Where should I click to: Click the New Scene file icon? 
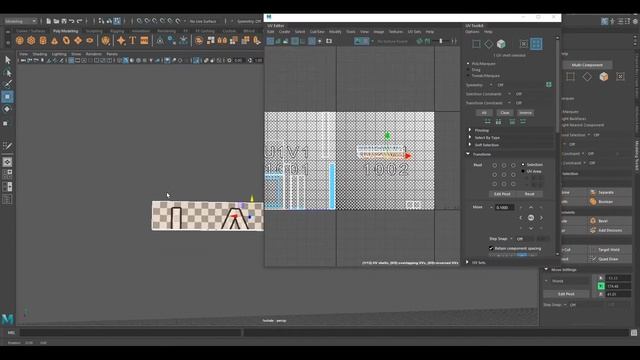coord(49,21)
